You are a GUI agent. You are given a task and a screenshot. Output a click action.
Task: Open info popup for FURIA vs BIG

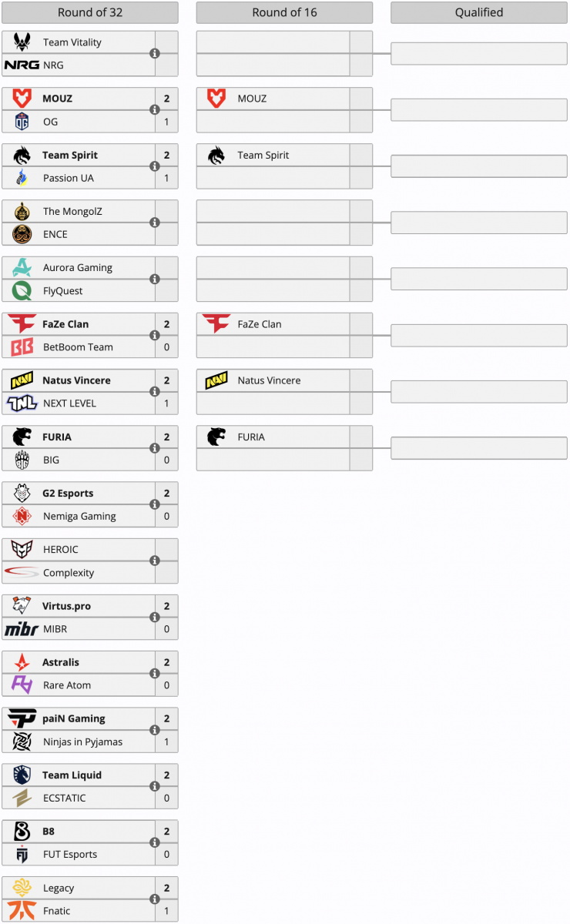pyautogui.click(x=155, y=448)
